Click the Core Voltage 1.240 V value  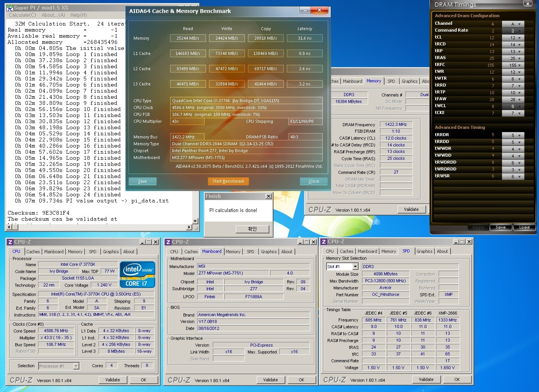click(104, 285)
